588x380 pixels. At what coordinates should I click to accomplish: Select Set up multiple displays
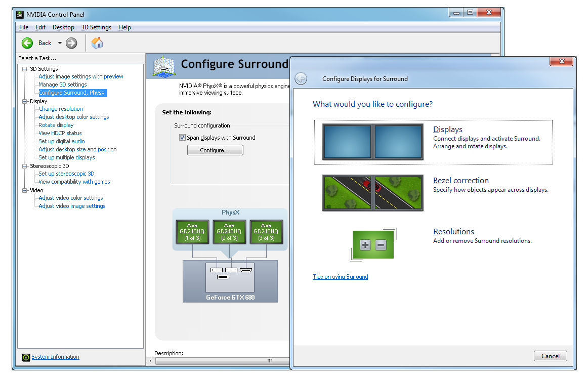coord(66,157)
